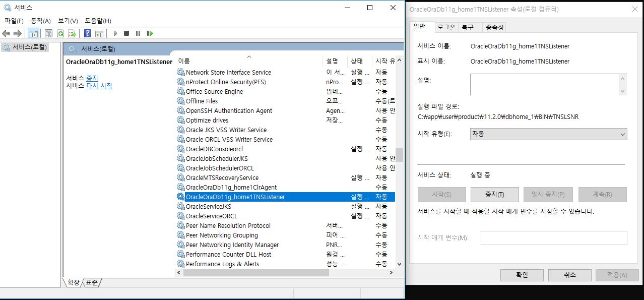Viewport: 644px width, 300px height.
Task: Click the Restart Service toolbar icon
Action: click(x=150, y=33)
